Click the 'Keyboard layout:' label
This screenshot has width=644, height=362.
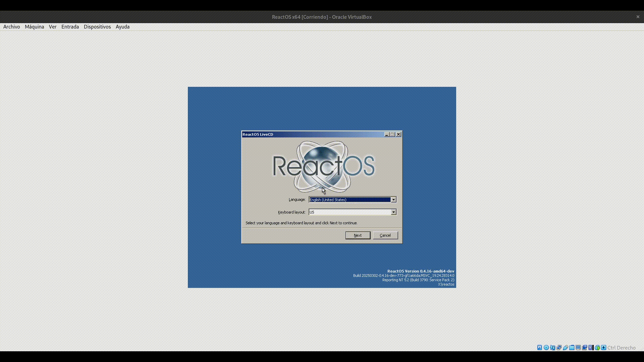point(292,212)
